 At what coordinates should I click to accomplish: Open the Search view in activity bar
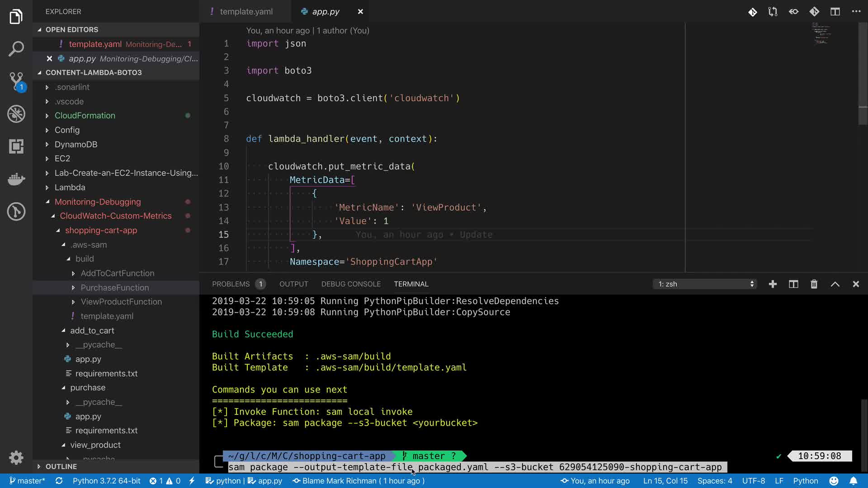click(16, 49)
